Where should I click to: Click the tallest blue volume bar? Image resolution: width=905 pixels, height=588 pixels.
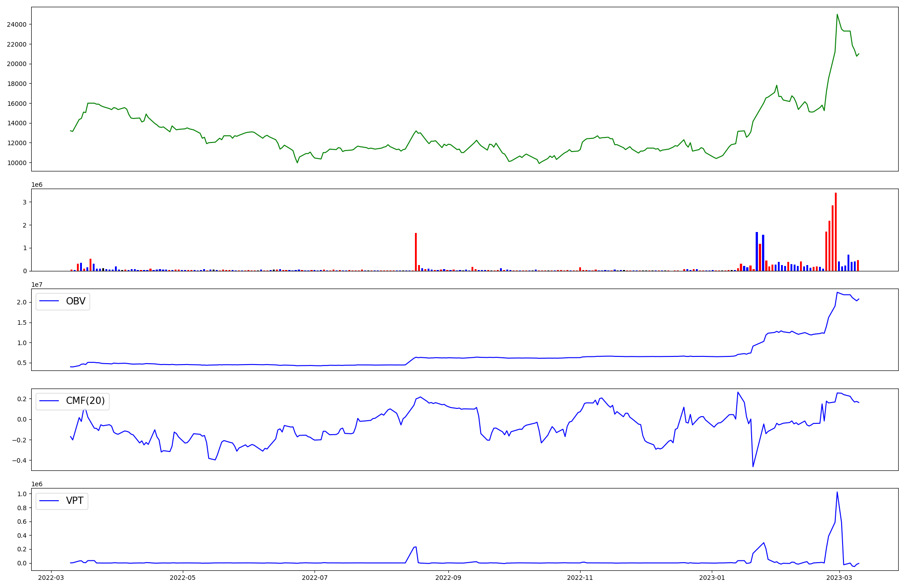point(757,251)
